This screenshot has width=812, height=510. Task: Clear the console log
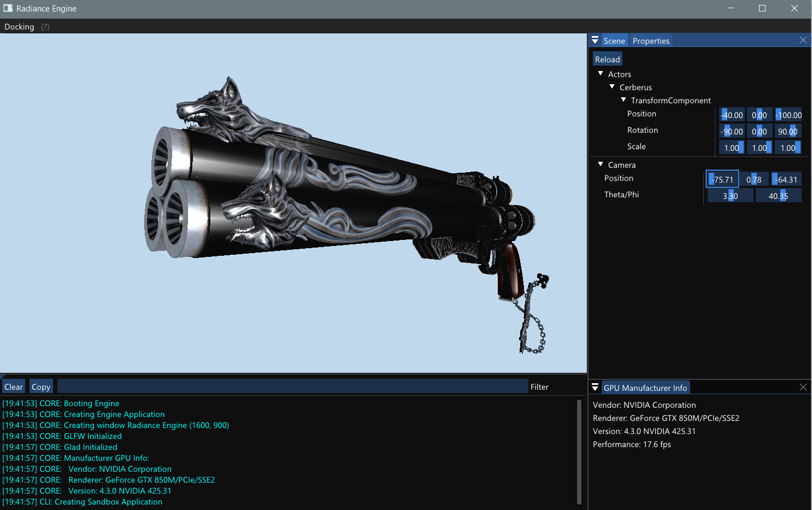(x=14, y=387)
